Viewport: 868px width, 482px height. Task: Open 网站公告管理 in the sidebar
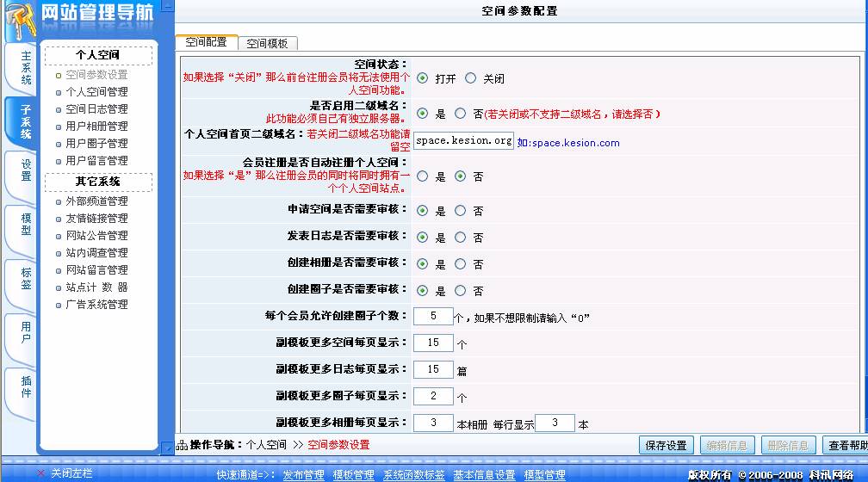pyautogui.click(x=96, y=236)
